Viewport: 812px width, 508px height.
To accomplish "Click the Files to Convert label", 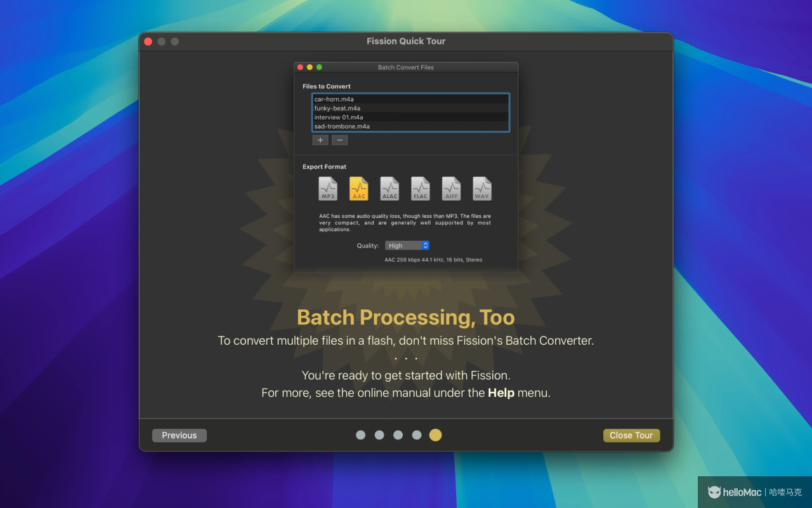I will (327, 86).
